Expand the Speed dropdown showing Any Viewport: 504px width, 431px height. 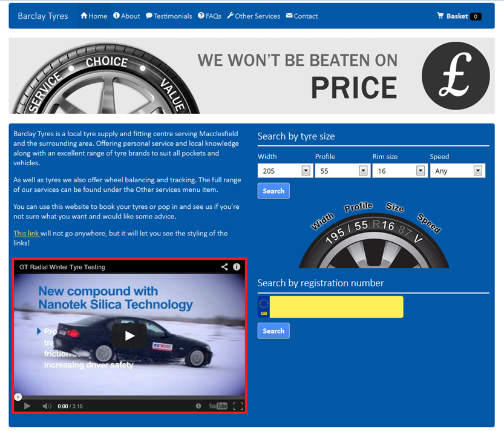coord(457,171)
